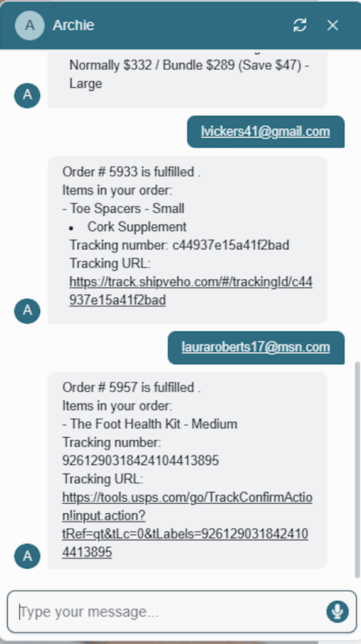Click the chat's vertical scrollbar thumb
This screenshot has height=644, width=361.
[x=357, y=469]
